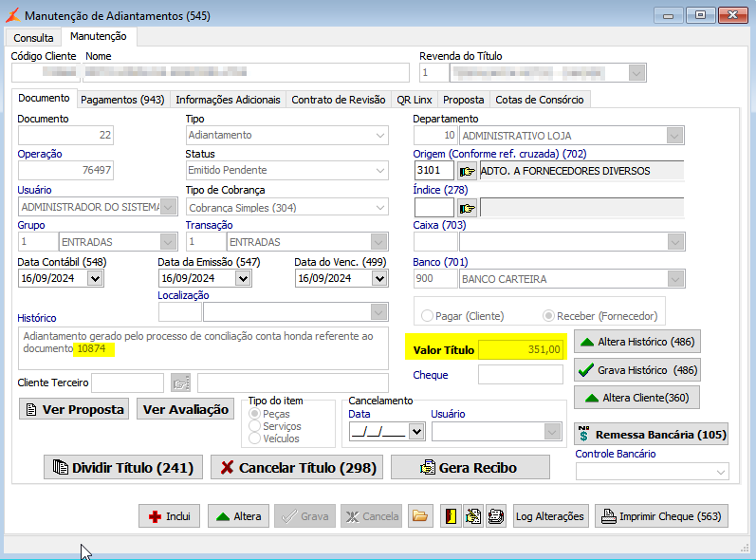The width and height of the screenshot is (756, 560).
Task: Open the Consulta tab
Action: [x=33, y=38]
